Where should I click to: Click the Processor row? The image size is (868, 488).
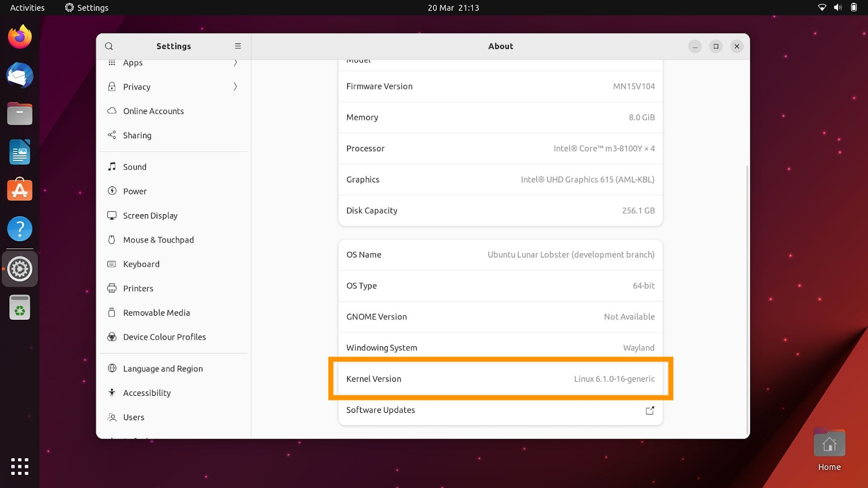tap(500, 149)
